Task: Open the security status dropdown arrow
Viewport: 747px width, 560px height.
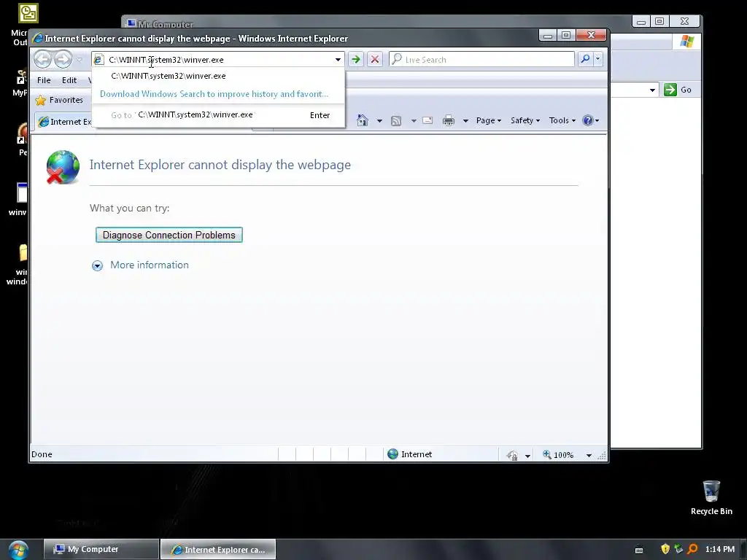Action: tap(527, 456)
